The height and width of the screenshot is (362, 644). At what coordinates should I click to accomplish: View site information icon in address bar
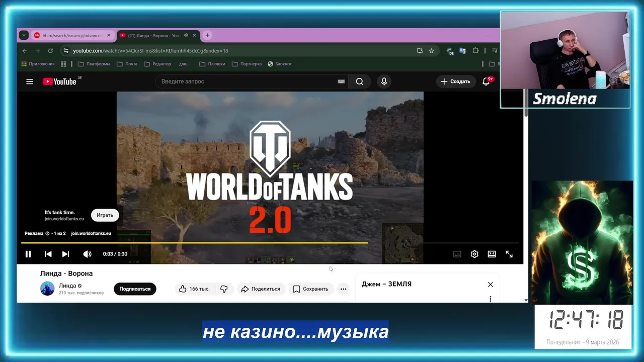[65, 51]
